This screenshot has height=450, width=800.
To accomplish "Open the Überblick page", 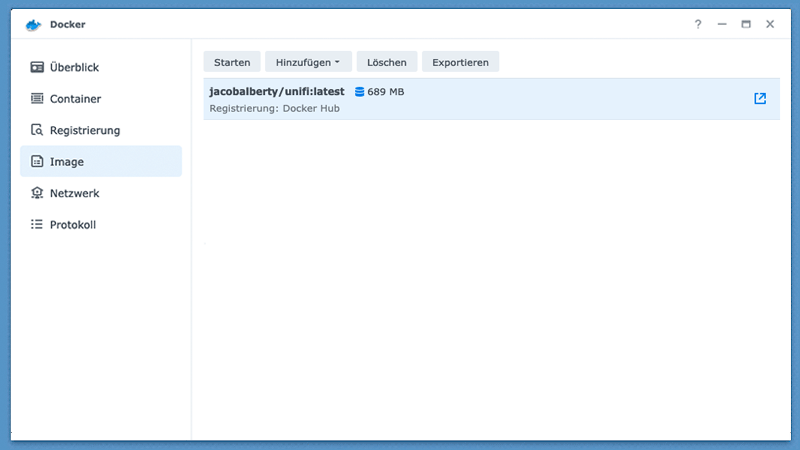I will point(74,67).
